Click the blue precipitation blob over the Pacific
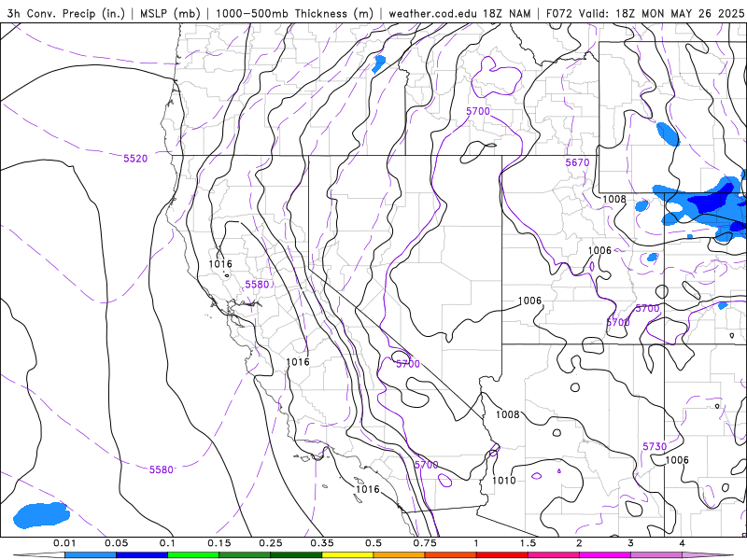The height and width of the screenshot is (560, 747). (41, 515)
